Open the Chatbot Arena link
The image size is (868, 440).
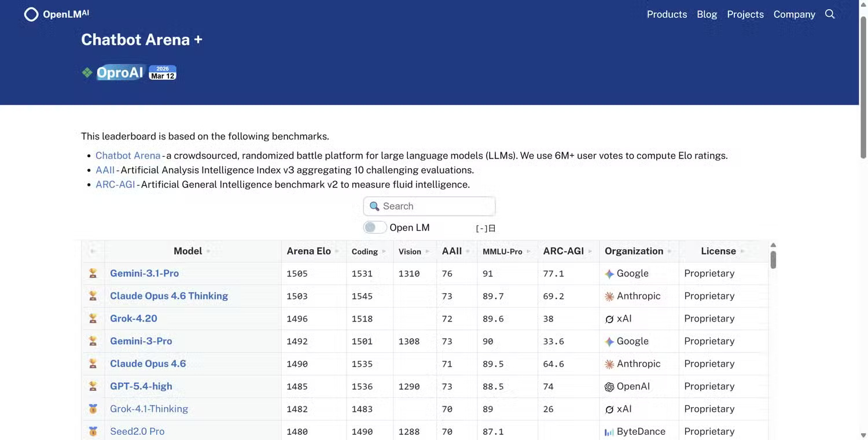point(128,155)
